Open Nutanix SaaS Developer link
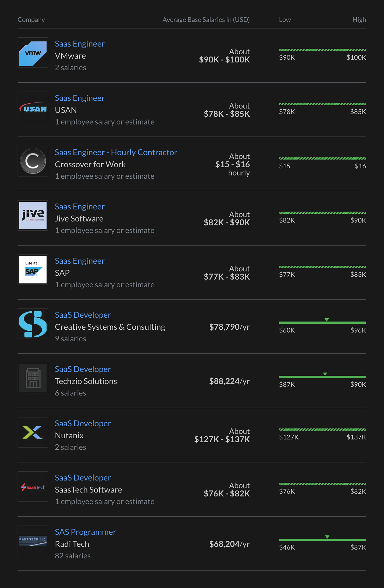Screen dimensions: 384x588 (83, 424)
